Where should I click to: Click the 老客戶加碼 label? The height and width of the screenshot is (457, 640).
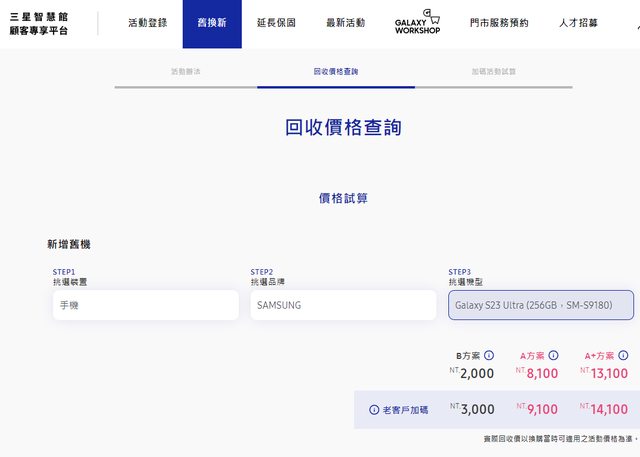pos(405,410)
